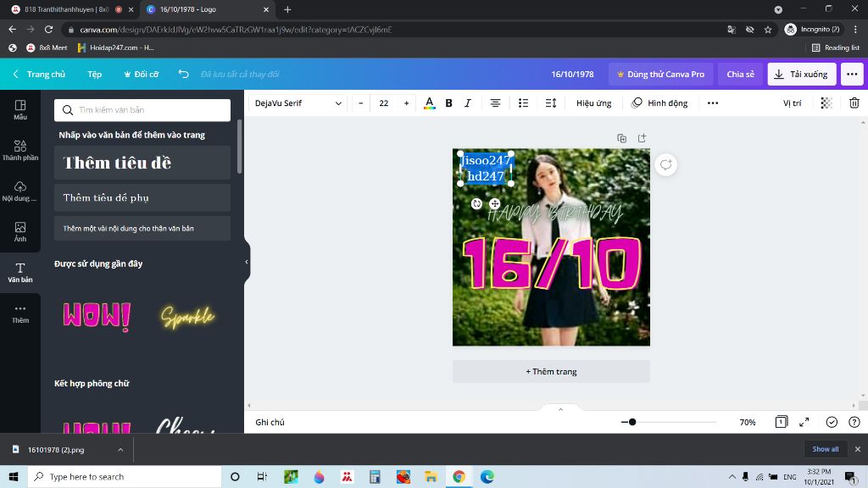
Task: Toggle the bulleted list formatting
Action: coord(524,103)
